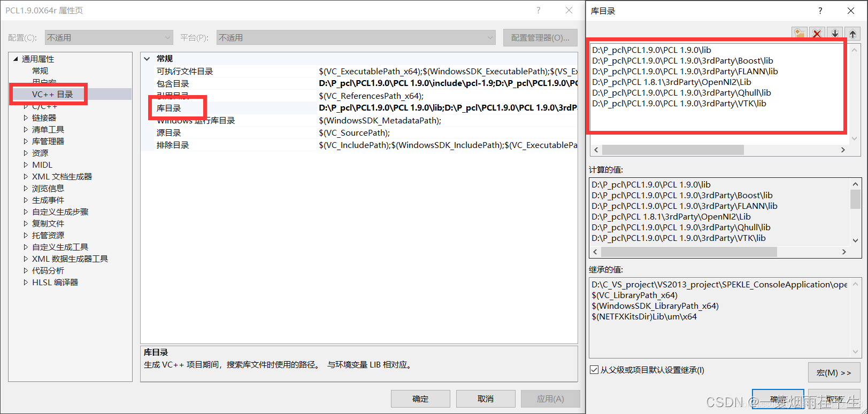Screen dimensions: 868x414
Task: Expand the XML 文档生成器 node
Action: tap(26, 176)
